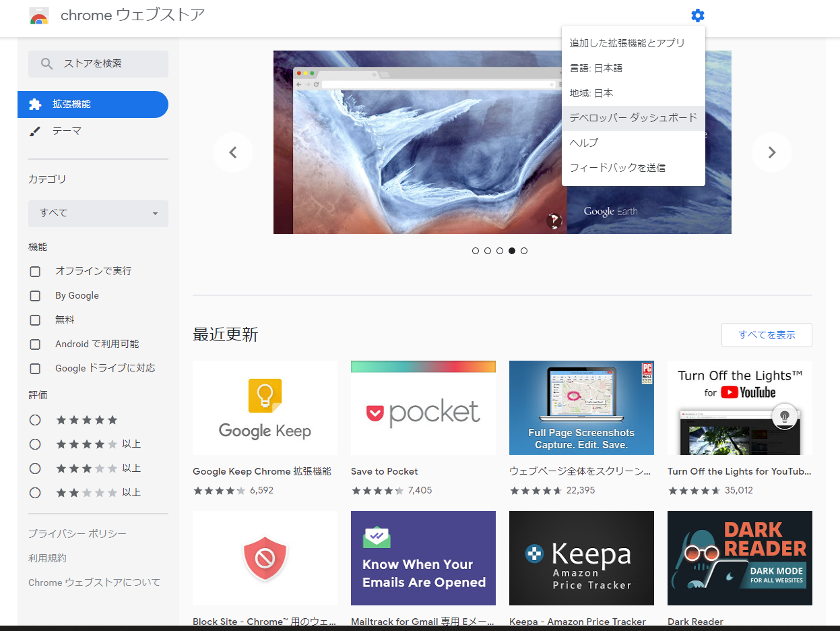Screen dimensions: 840x631
Task: Check Android で利用可能 checkbox
Action: tap(35, 344)
